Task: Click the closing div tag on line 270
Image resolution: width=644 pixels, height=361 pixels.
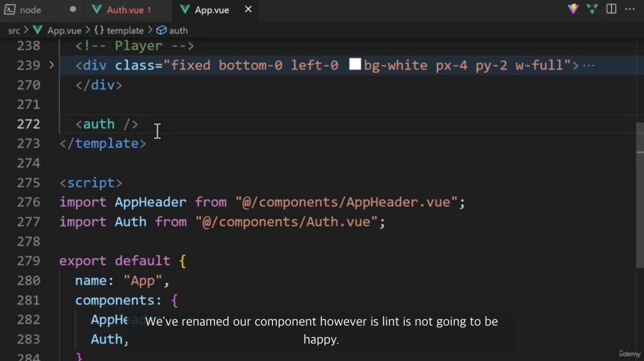Action: point(99,85)
